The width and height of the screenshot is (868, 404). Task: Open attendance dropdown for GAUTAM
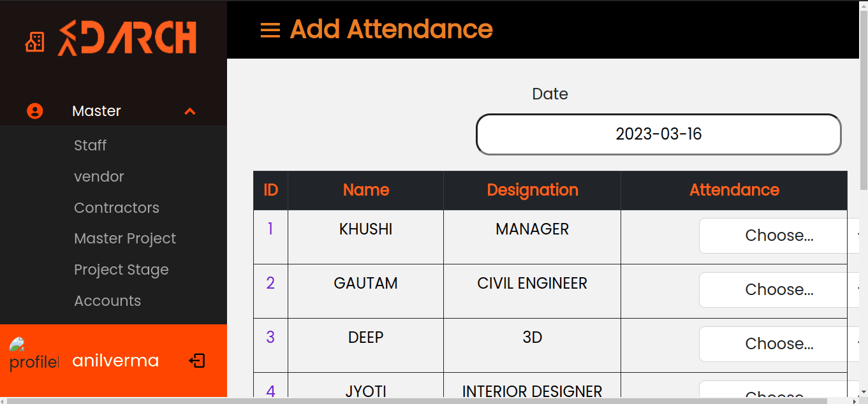779,290
